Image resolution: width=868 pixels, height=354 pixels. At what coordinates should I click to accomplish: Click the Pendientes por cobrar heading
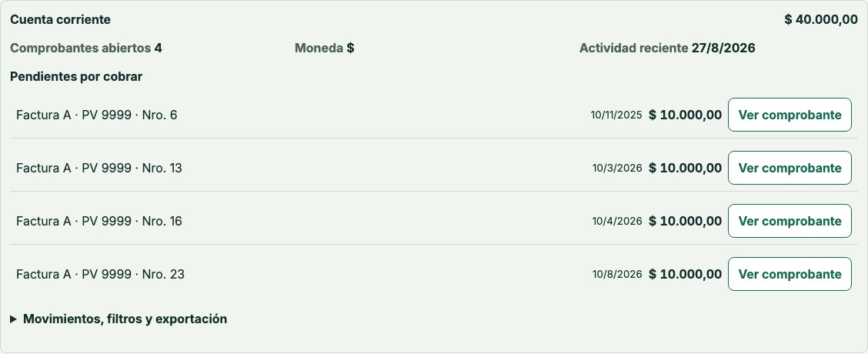pos(76,77)
